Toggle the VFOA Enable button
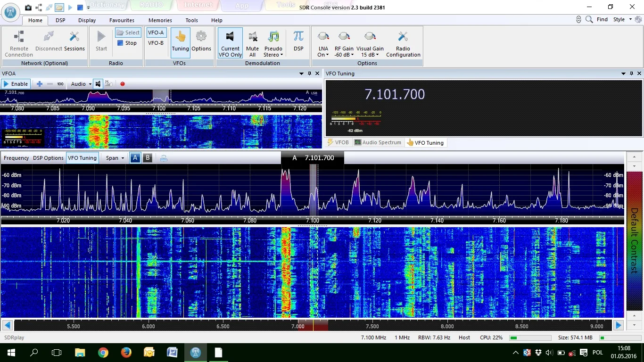 (16, 84)
